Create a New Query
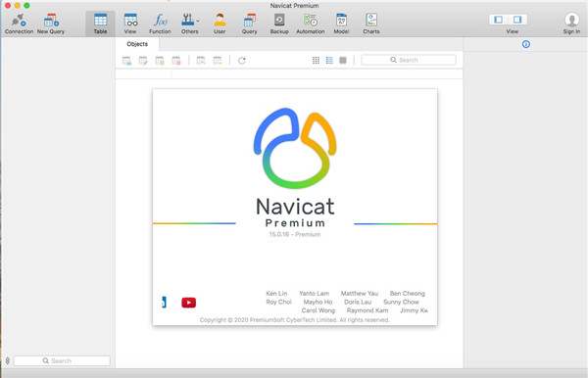The width and height of the screenshot is (588, 378). (x=51, y=24)
